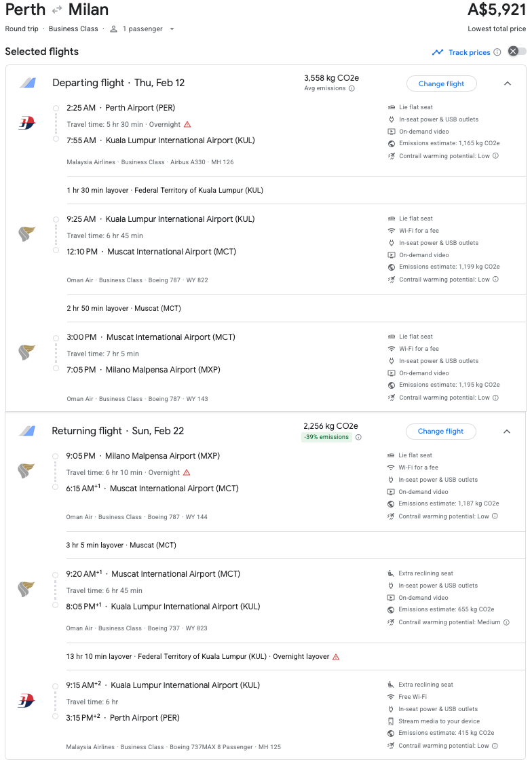532x762 pixels.
Task: Collapse the Returning flight details
Action: coord(507,431)
